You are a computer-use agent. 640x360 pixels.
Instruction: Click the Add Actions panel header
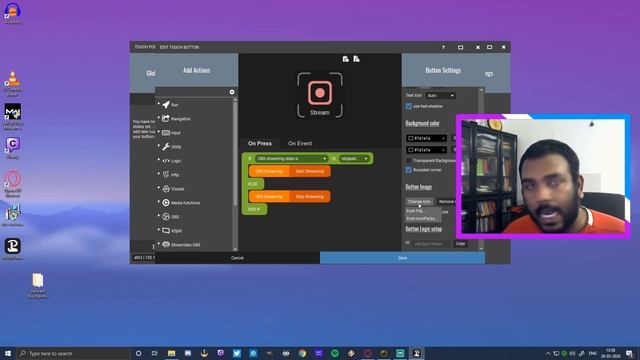click(x=196, y=70)
